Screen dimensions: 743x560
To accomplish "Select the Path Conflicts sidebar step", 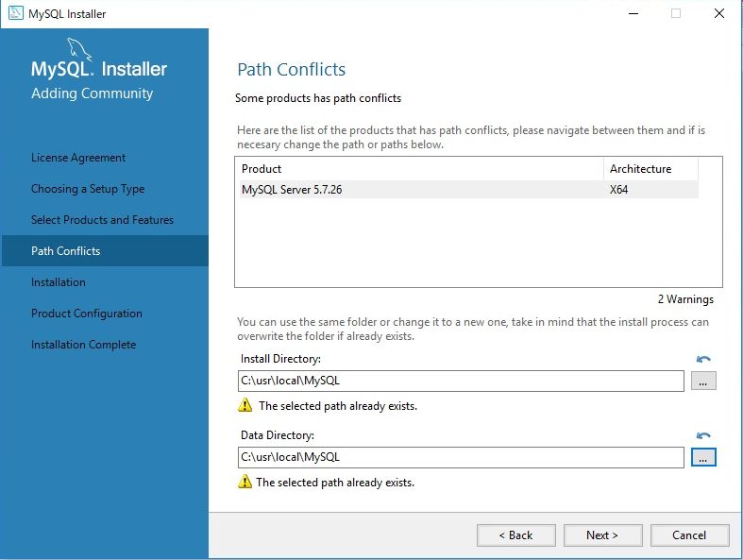I will tap(105, 251).
